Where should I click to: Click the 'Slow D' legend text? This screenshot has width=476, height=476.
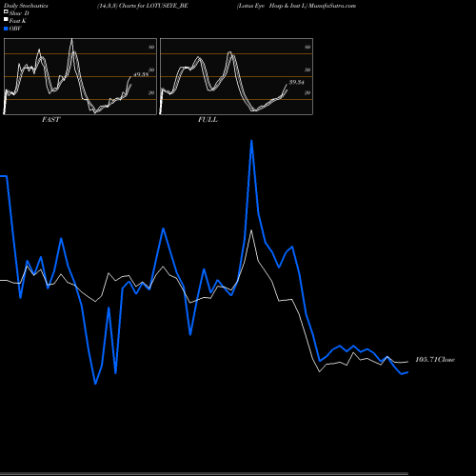19,13
